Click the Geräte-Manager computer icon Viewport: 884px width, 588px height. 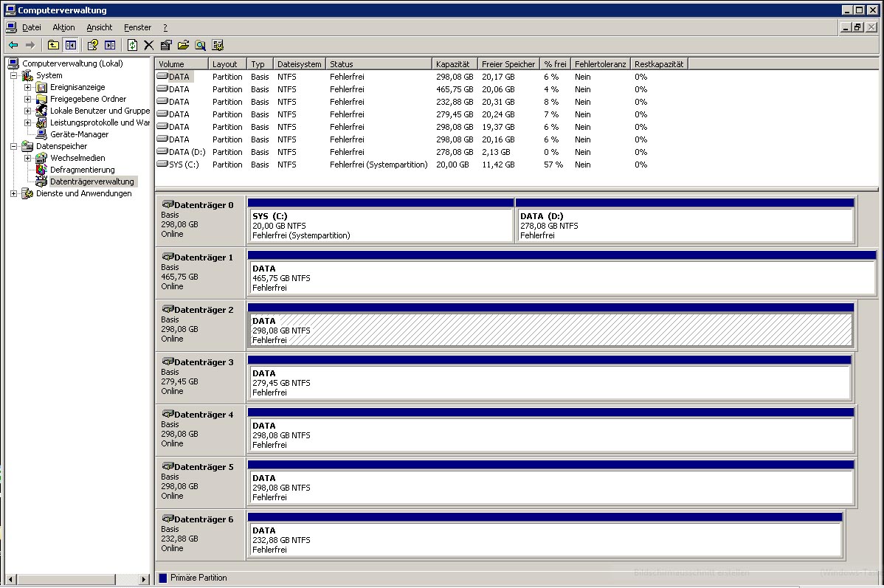[41, 134]
